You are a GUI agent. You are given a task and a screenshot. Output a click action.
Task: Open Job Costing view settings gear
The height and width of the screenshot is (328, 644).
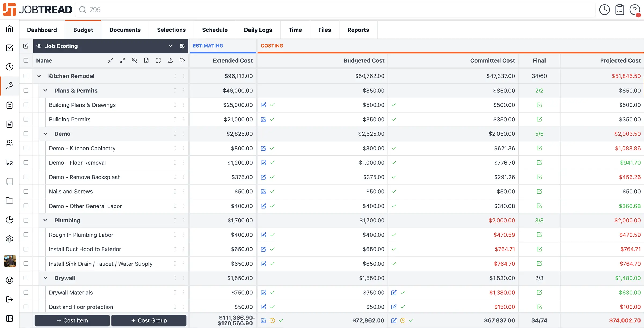point(182,46)
